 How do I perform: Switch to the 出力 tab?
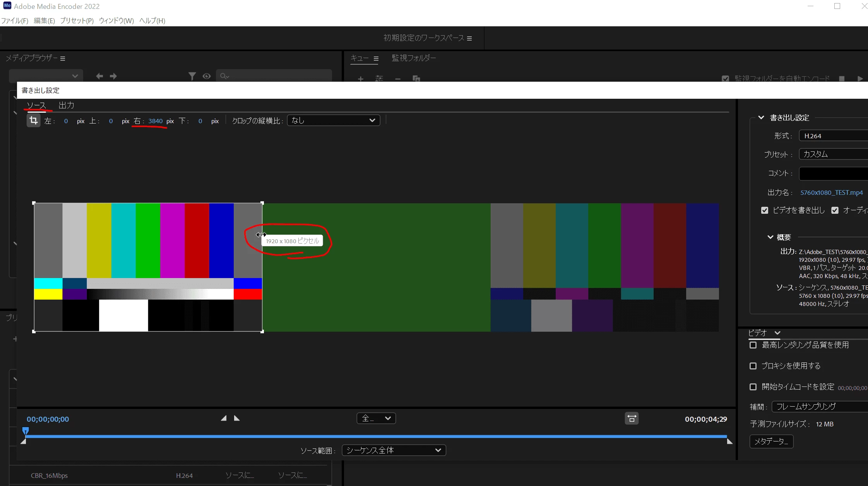(66, 105)
